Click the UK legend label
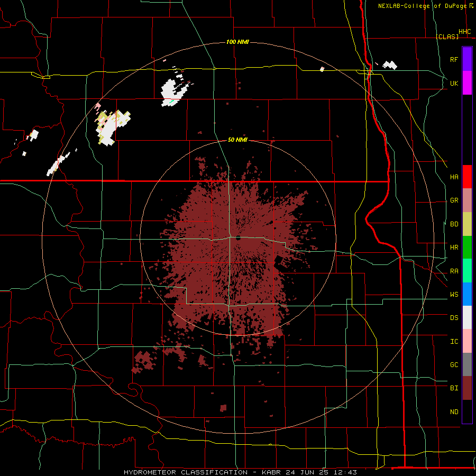The image size is (476, 476). tap(454, 83)
